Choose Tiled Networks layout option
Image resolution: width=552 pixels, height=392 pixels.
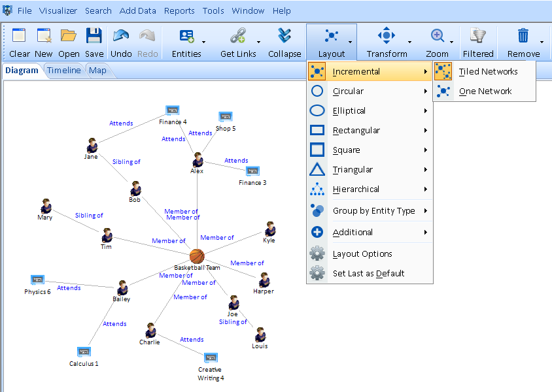488,72
